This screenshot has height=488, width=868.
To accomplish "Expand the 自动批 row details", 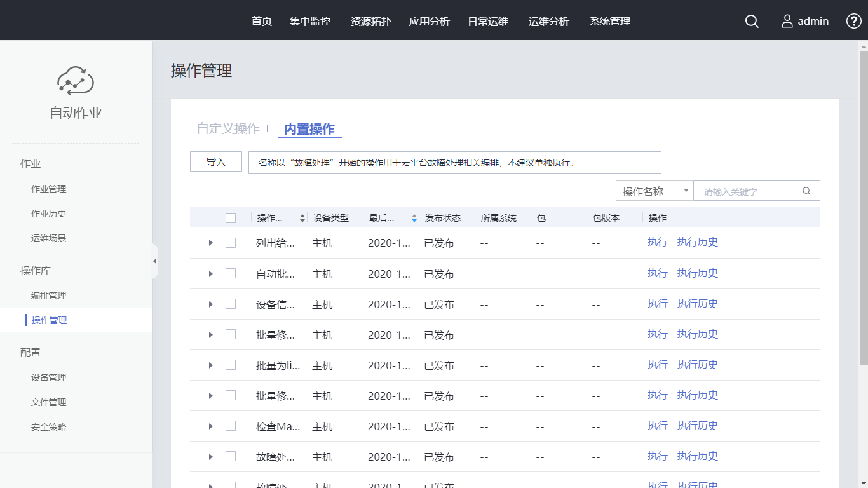I will coord(211,274).
